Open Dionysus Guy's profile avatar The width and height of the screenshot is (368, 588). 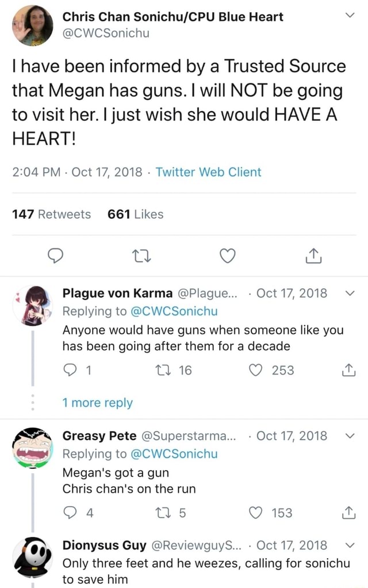pos(33,558)
